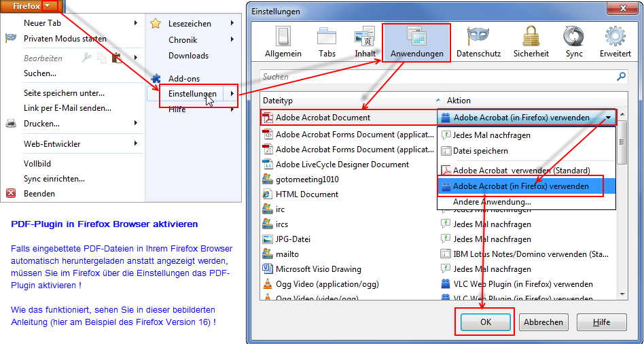Sort by the Aktion column header
Viewport: 644px width, 344px height.
535,101
